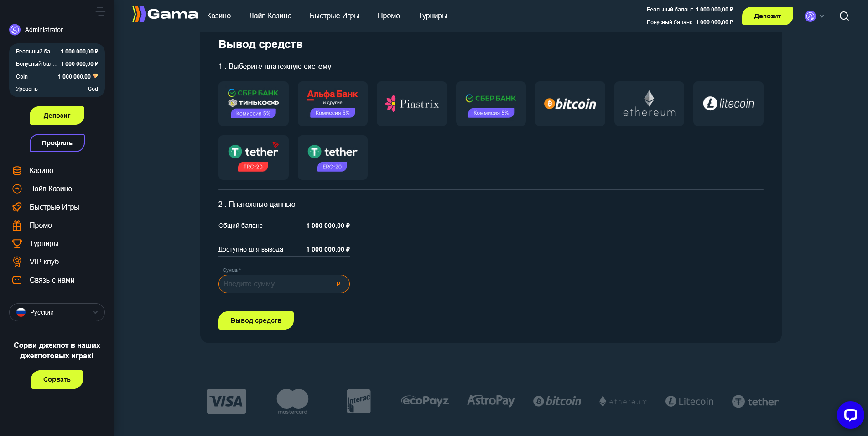868x436 pixels.
Task: Open the Русский language dropdown
Action: tap(57, 312)
